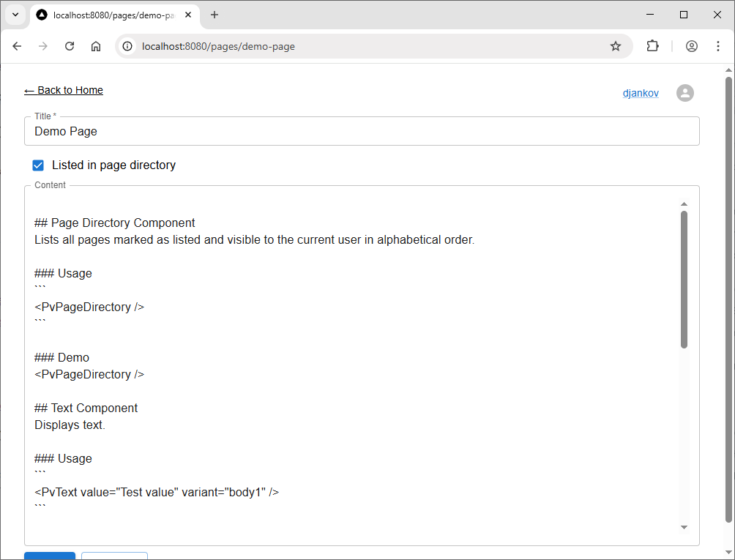Go to the browser home page
The height and width of the screenshot is (560, 735).
[x=96, y=46]
